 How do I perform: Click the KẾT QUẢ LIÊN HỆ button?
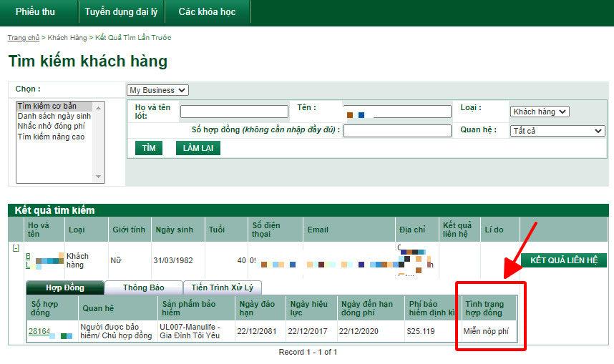point(563,260)
